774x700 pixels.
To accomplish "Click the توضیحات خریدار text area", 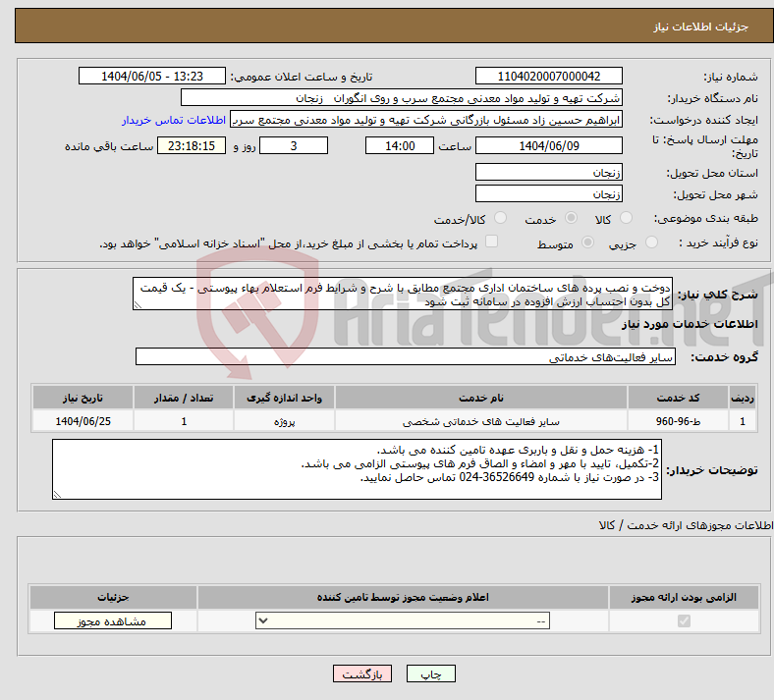I will pos(357,469).
